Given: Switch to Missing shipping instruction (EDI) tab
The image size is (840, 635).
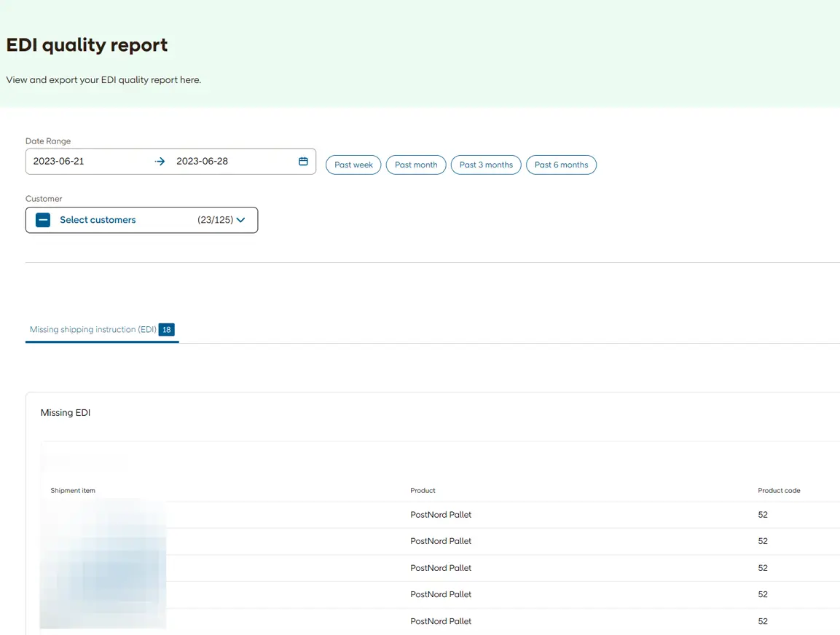Looking at the screenshot, I should (93, 330).
